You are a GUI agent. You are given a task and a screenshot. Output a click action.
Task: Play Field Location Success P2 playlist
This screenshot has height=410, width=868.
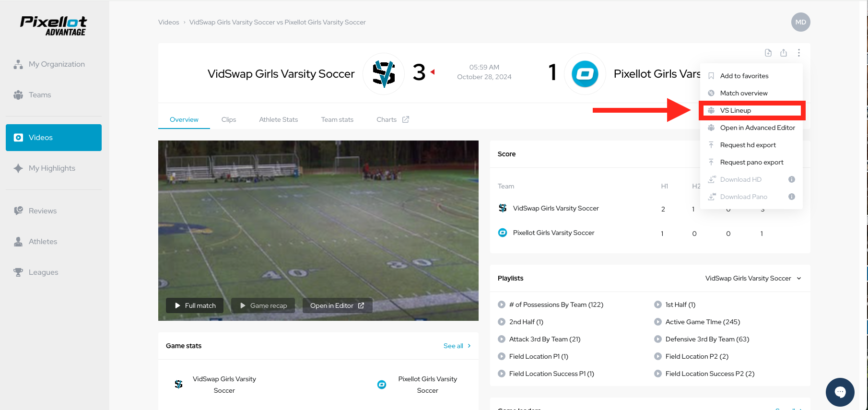tap(704, 374)
